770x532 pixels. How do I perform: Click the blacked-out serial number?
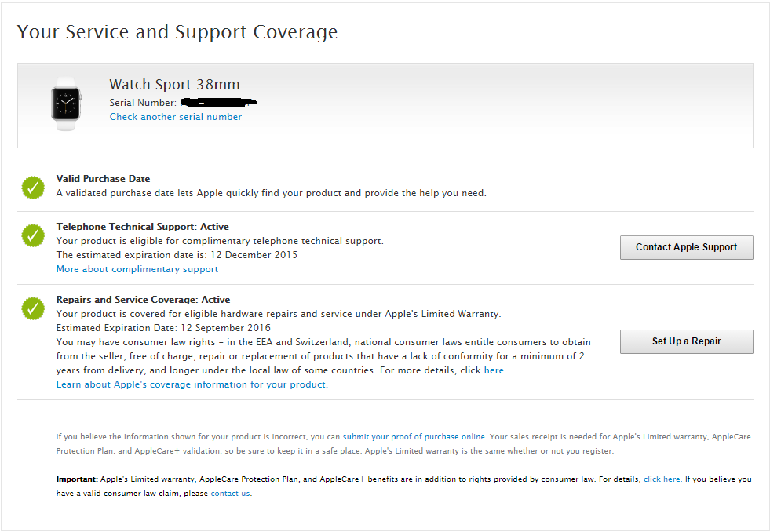pos(218,102)
